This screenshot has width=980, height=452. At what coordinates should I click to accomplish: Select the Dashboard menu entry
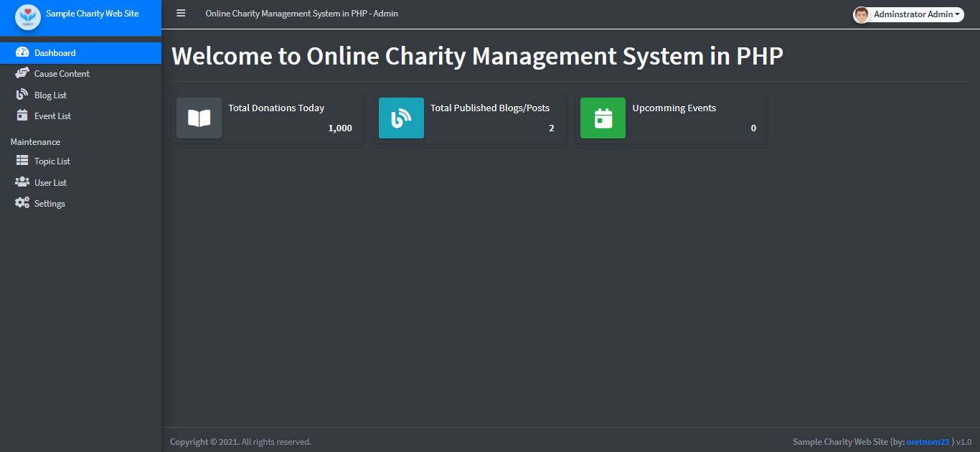click(57, 52)
